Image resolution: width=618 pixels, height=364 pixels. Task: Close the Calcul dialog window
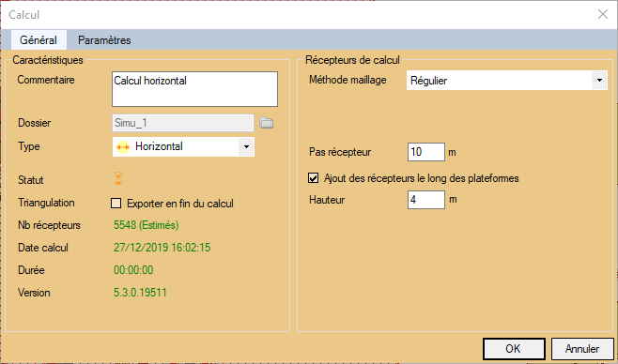(x=603, y=15)
